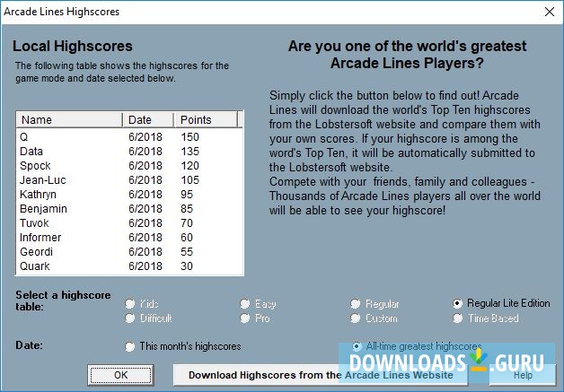This screenshot has width=564, height=392.
Task: Click the 105 points value
Action: 189,180
